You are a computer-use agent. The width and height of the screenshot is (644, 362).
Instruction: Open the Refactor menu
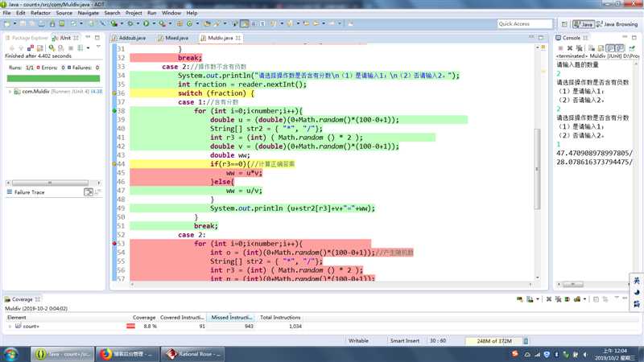click(x=40, y=13)
